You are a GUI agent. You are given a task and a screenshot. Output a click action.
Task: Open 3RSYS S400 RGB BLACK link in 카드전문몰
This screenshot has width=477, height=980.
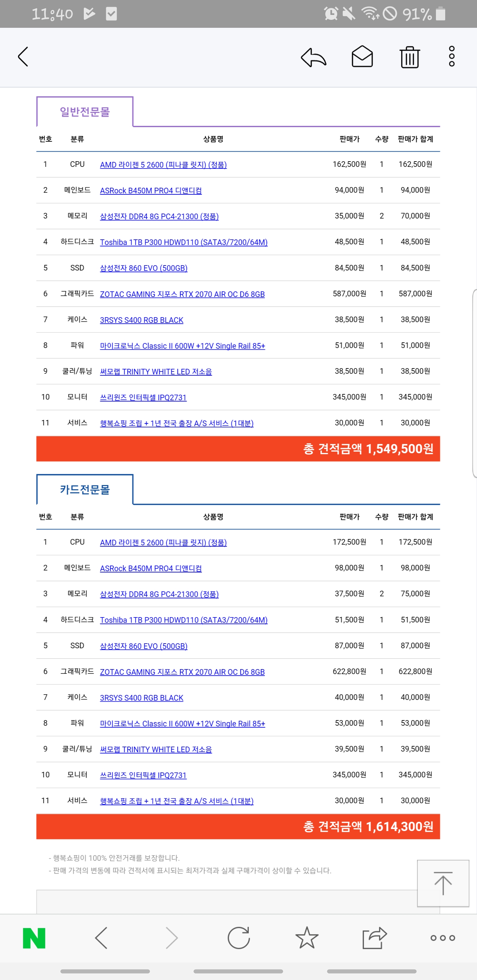click(142, 698)
